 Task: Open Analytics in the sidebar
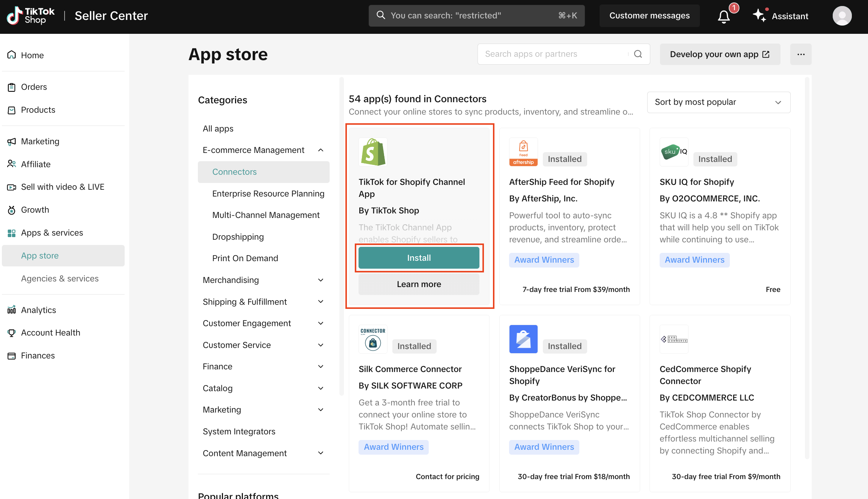[x=38, y=310]
